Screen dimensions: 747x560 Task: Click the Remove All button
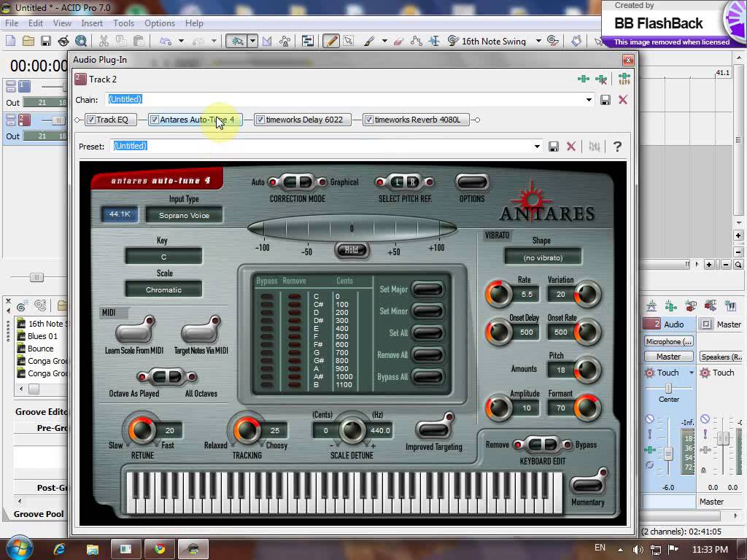[x=427, y=355]
